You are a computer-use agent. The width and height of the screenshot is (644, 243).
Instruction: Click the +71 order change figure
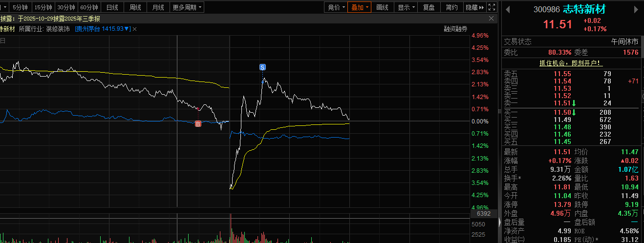[x=633, y=81]
